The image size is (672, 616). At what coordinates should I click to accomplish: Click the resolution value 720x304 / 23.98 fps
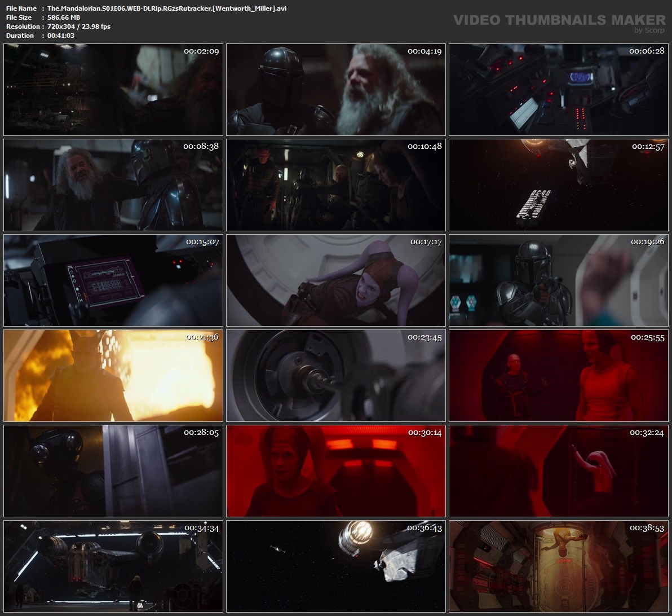click(79, 27)
